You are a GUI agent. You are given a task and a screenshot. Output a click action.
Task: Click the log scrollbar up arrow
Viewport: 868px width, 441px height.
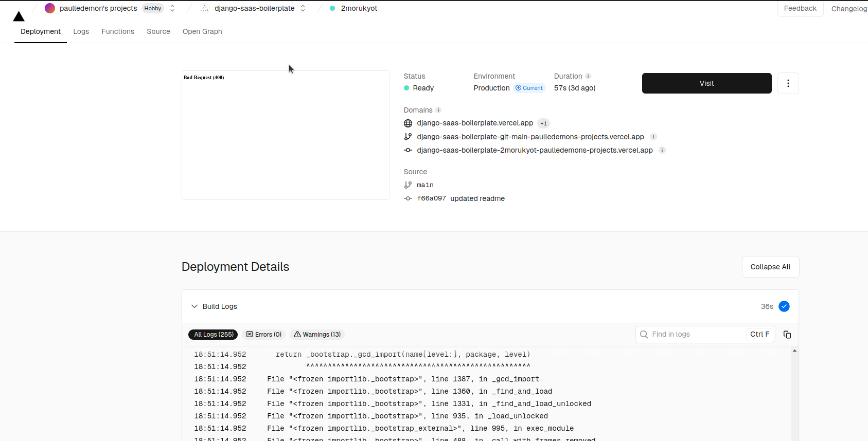click(794, 351)
